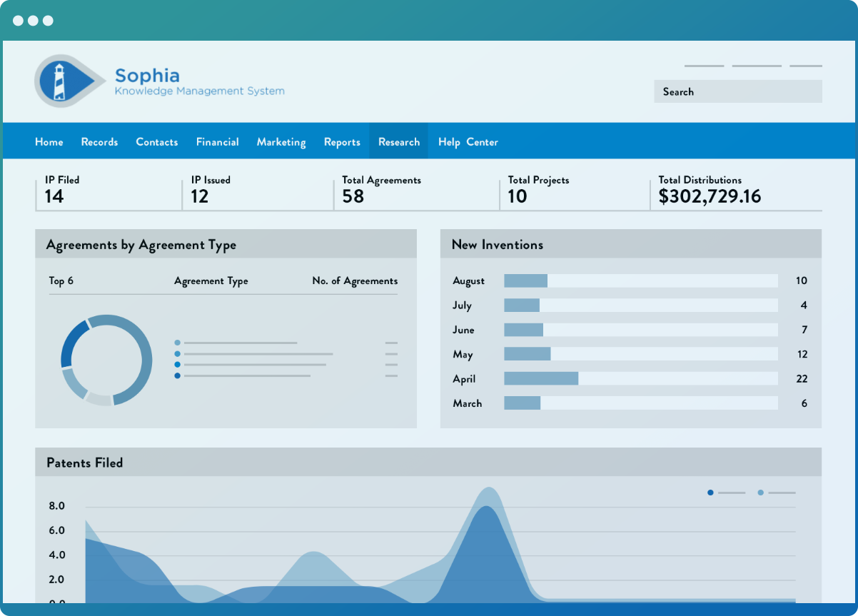Select the active Research tab
Screen dimensions: 858x616
(x=398, y=141)
